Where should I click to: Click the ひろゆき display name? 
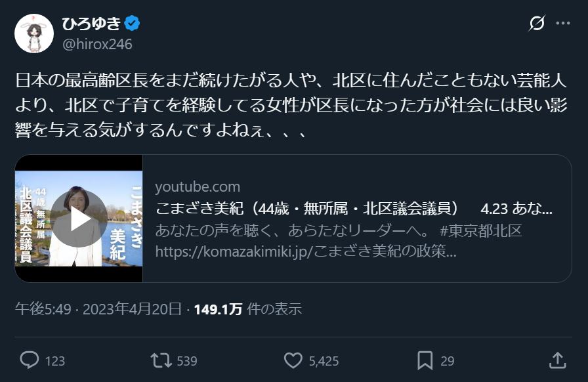coord(91,24)
